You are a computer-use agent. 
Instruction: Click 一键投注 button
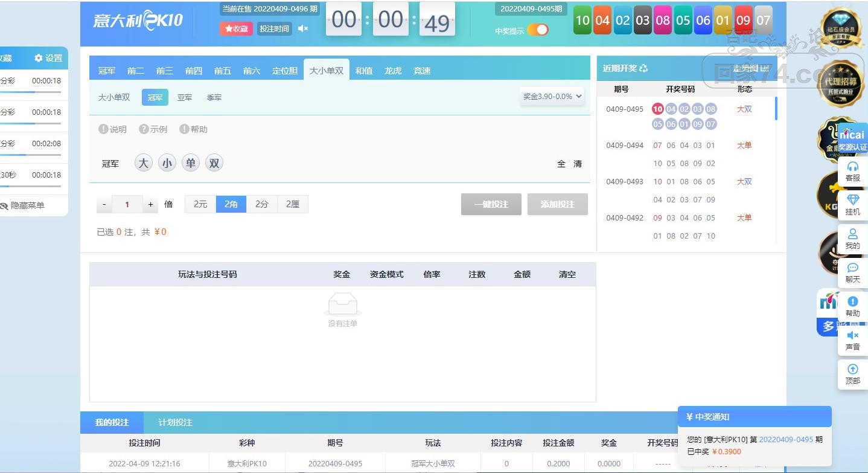pos(491,204)
